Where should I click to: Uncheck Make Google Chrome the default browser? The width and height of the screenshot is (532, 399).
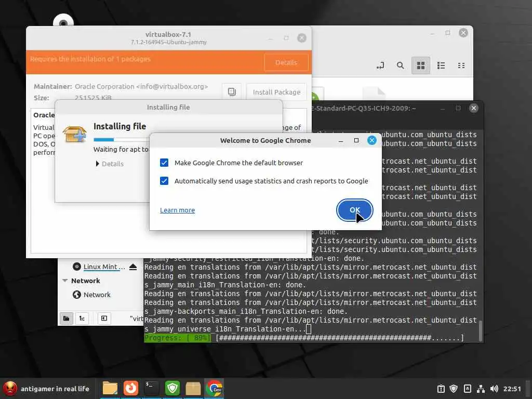point(164,163)
